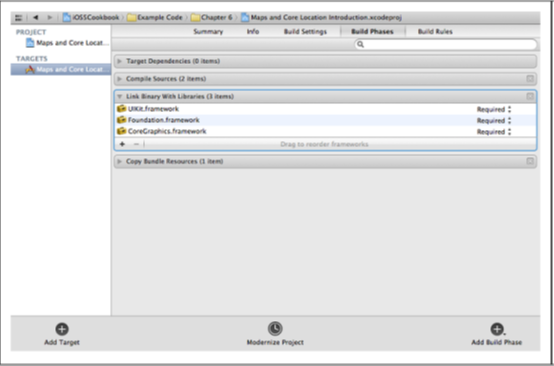This screenshot has width=554, height=366.
Task: Click the build phases search field
Action: point(446,45)
